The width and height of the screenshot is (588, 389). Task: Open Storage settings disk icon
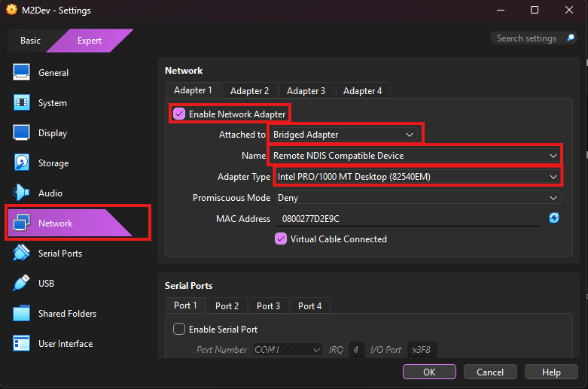pos(22,163)
